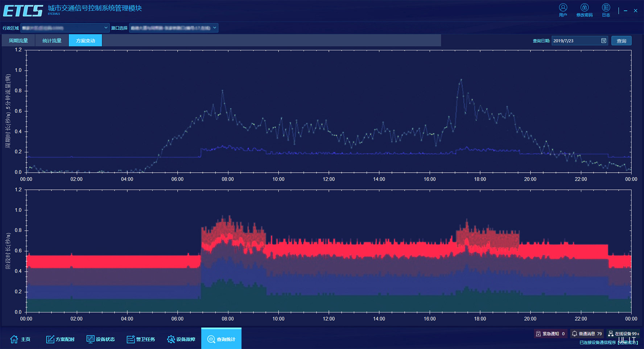The height and width of the screenshot is (349, 644).
Task: View 紧急通知 emergency notifications
Action: point(550,333)
